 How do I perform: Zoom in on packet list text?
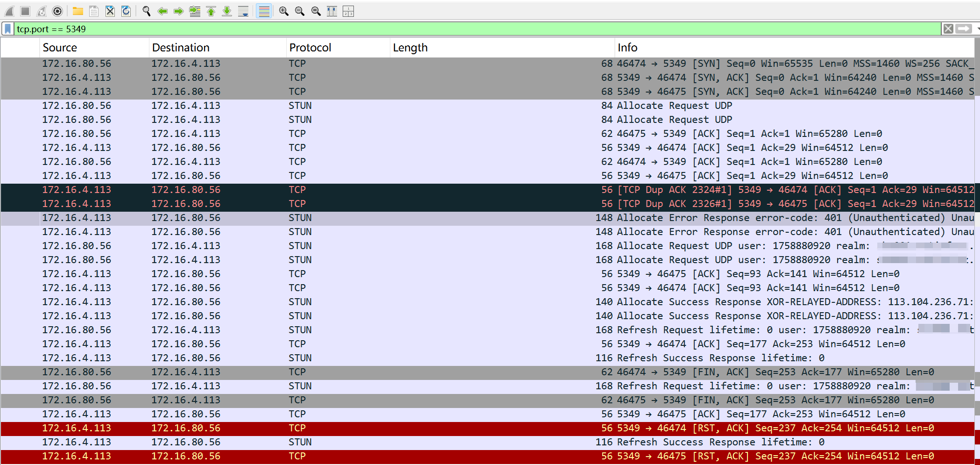coord(283,11)
